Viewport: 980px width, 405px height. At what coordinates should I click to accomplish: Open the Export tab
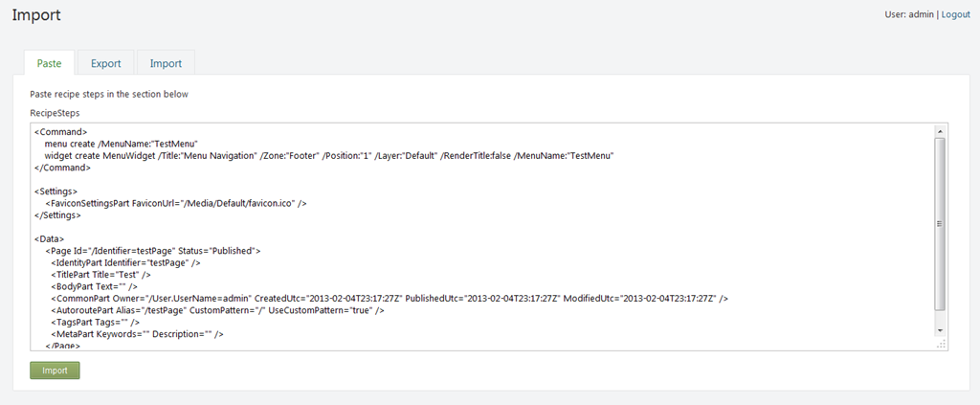(x=105, y=63)
